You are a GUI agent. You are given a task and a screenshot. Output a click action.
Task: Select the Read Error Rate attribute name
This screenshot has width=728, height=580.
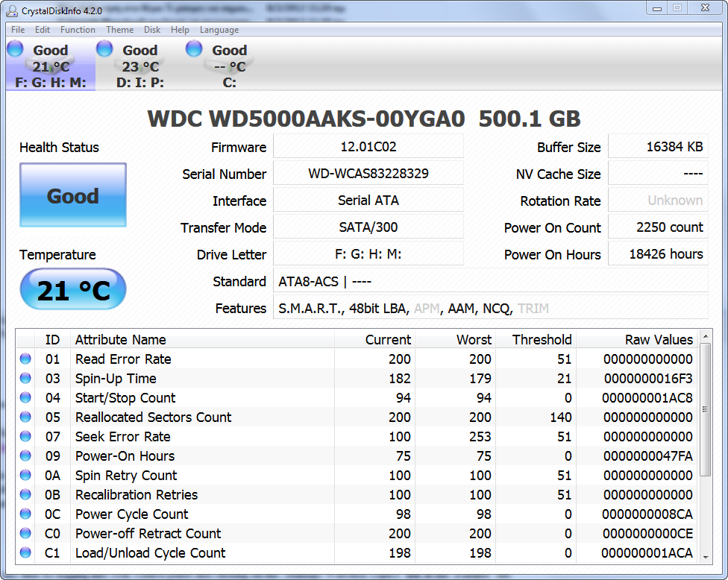(123, 359)
